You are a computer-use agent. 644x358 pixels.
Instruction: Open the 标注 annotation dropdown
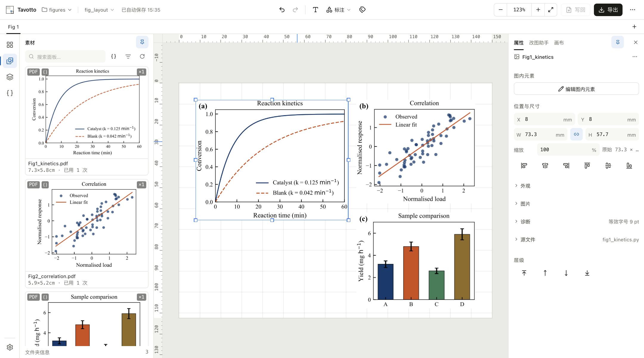pyautogui.click(x=338, y=10)
